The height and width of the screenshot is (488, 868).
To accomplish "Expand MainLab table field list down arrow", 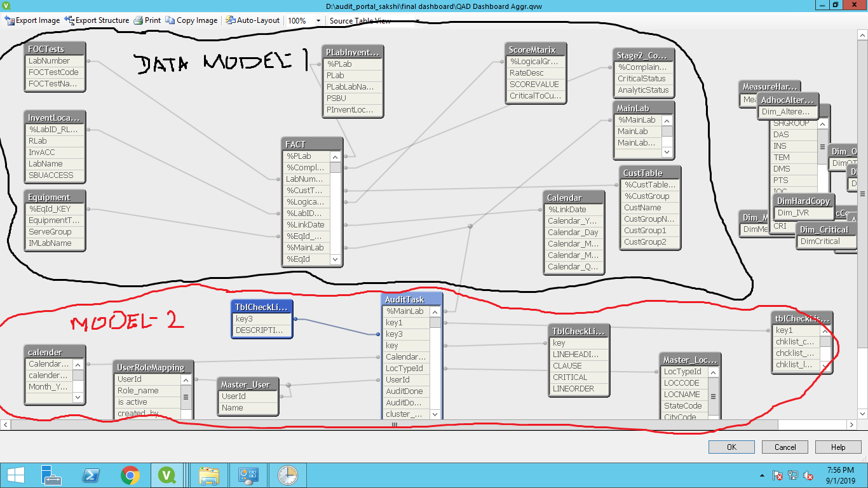I will click(x=667, y=152).
